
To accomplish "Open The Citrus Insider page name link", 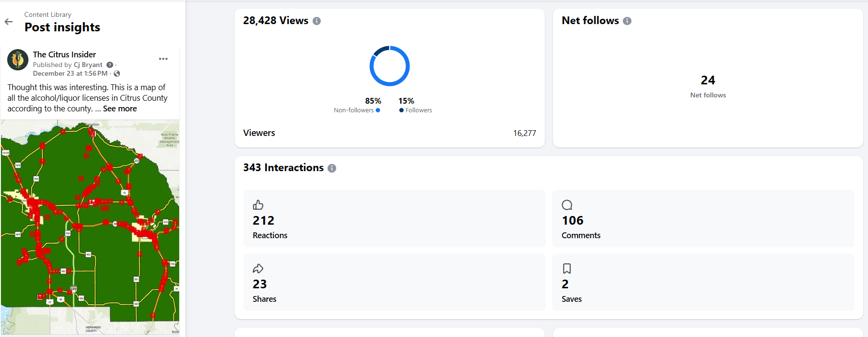I will (x=64, y=54).
